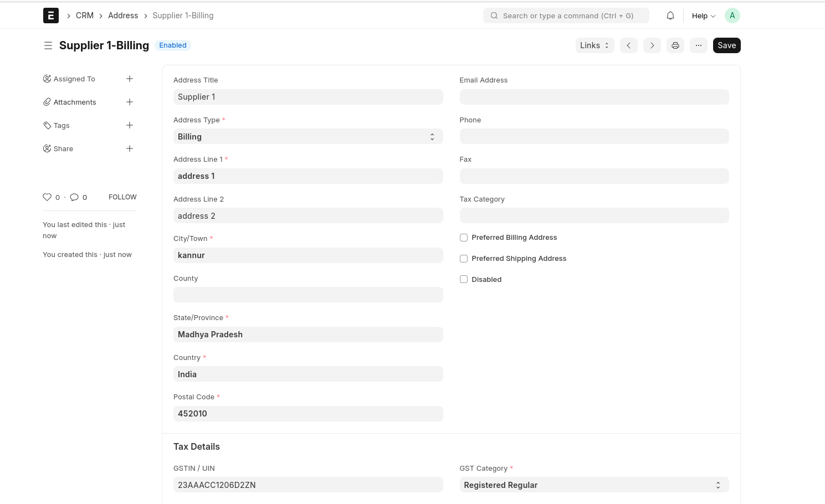Go to next document arrow

click(652, 45)
